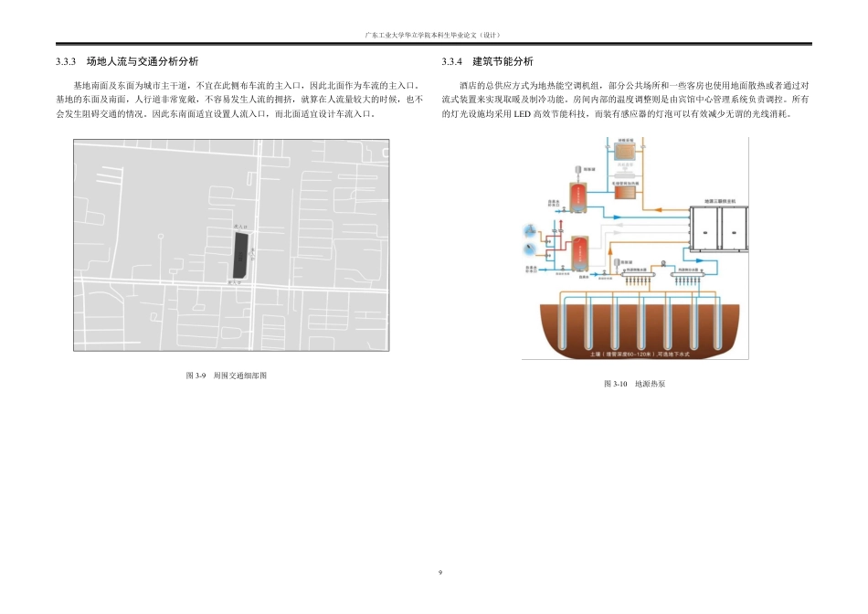
Task: Click the expansion tank symbol 膨胀罐
Action: pyautogui.click(x=579, y=171)
